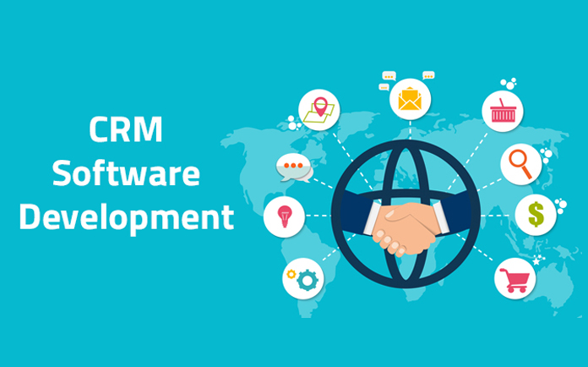Click the word "Development" in the title

point(126,216)
